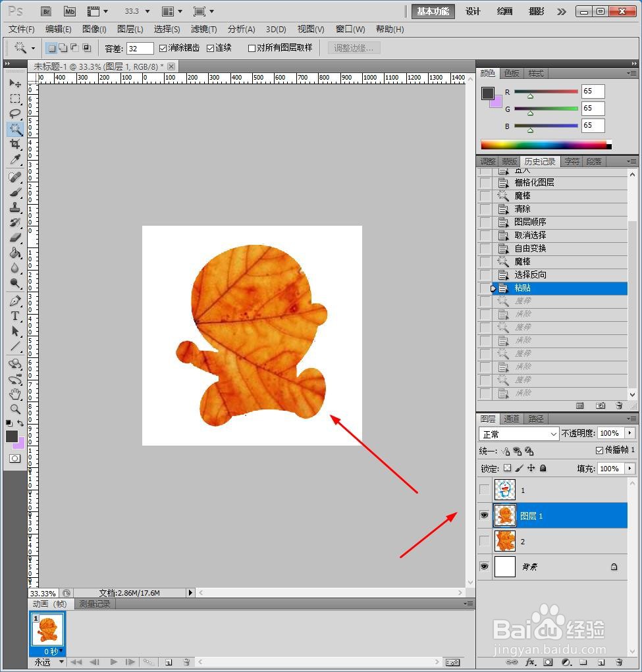Select the Eraser tool

pos(15,238)
